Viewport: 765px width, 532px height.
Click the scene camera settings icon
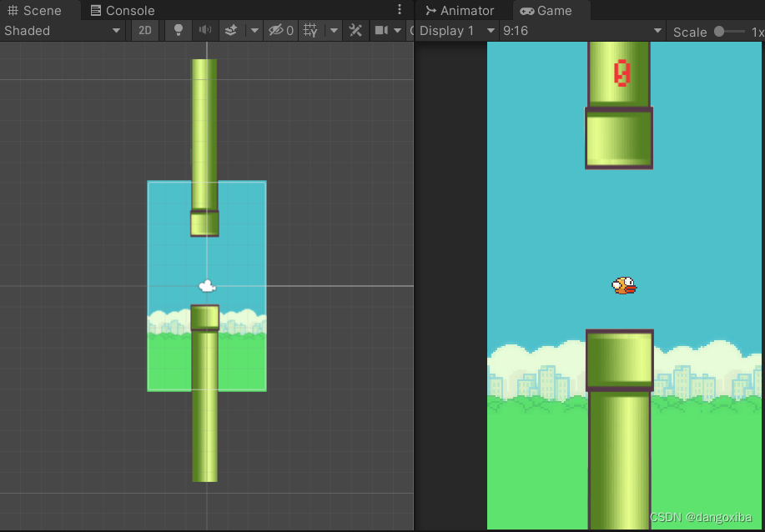click(x=381, y=31)
